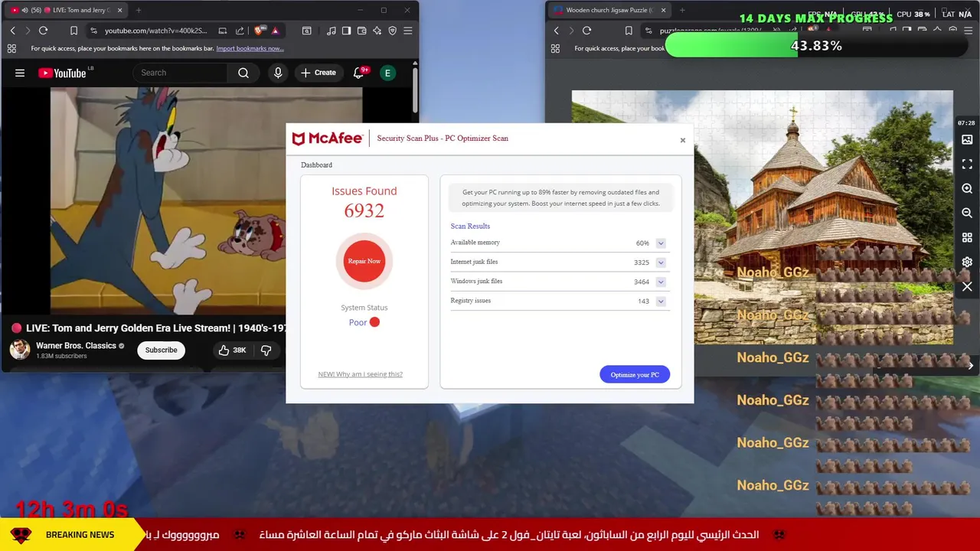
Task: Click the red Repair Now button
Action: click(364, 261)
